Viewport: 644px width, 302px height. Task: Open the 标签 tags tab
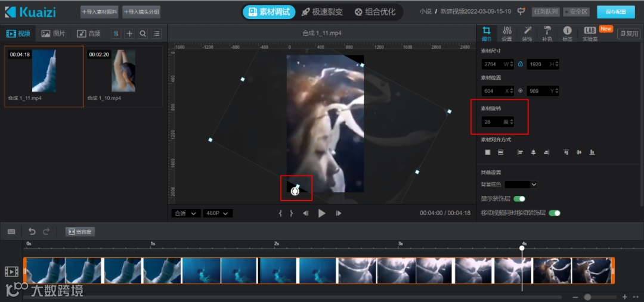(x=567, y=34)
